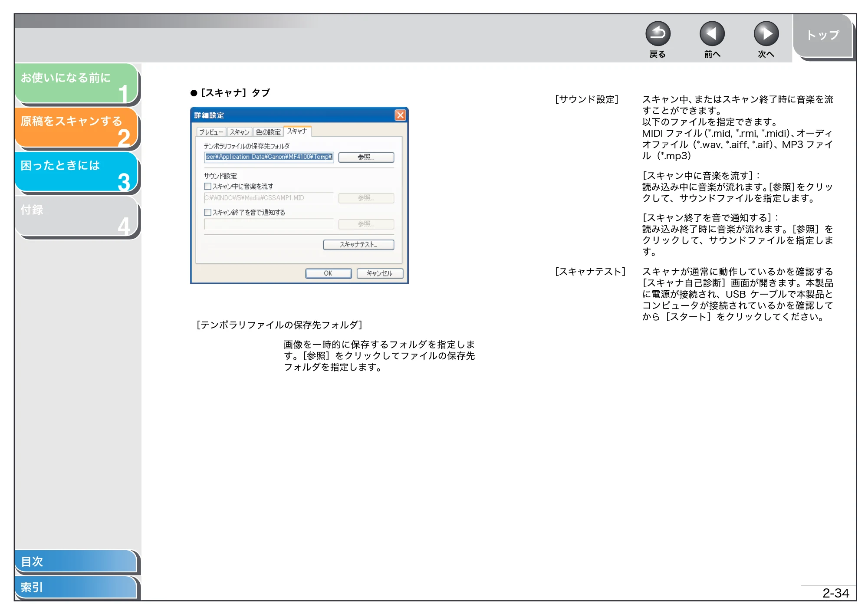868x614 pixels.
Task: Click 参照 beside the CSSAMP1.MID path
Action: point(366,198)
